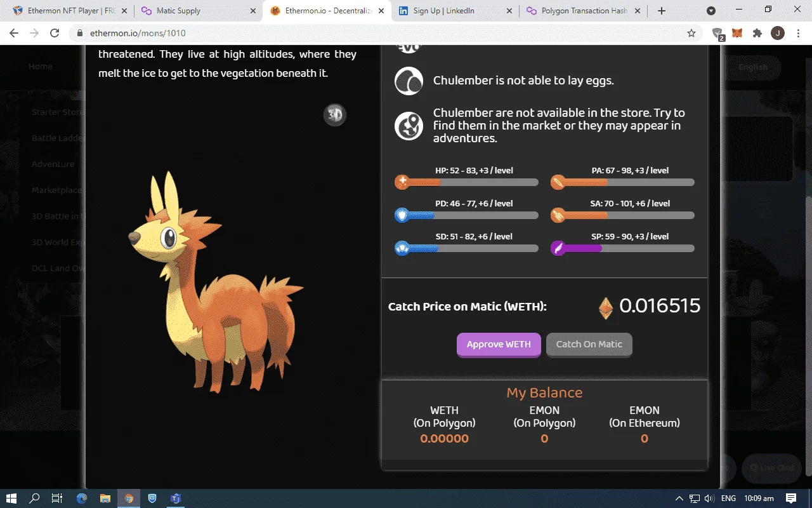Open the Windows Start menu
Viewport: 812px width, 508px height.
(11, 498)
